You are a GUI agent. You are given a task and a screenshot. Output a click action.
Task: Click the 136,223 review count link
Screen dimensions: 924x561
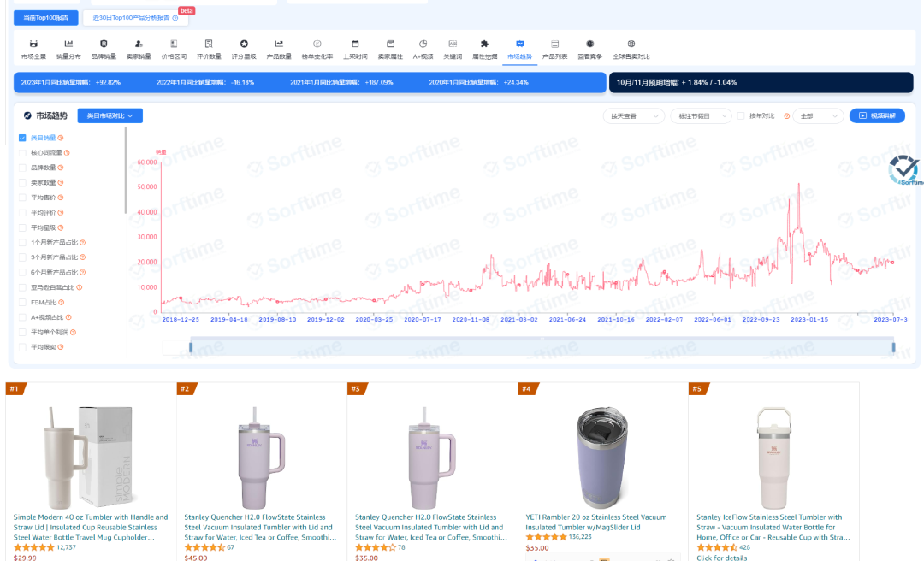580,537
